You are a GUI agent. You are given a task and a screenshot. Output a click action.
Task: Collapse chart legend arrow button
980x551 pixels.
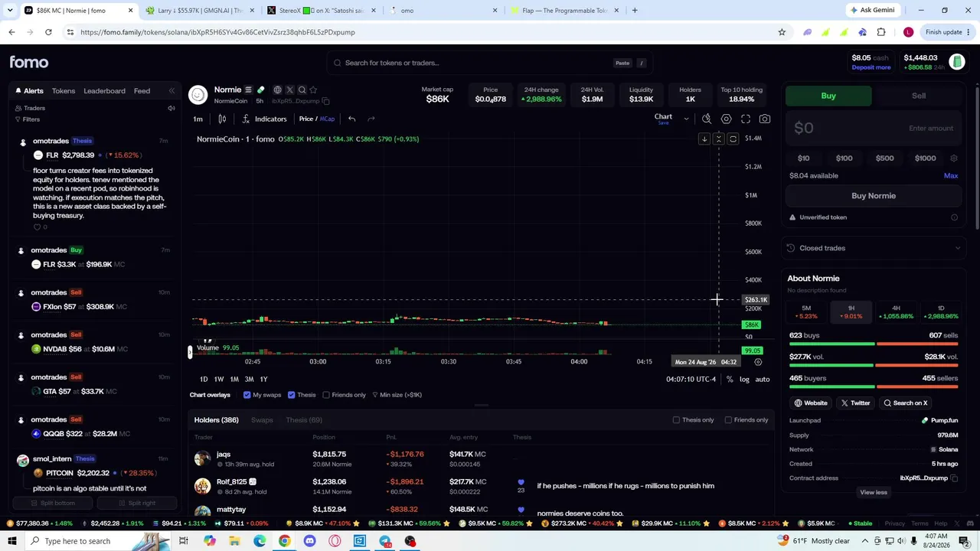704,139
